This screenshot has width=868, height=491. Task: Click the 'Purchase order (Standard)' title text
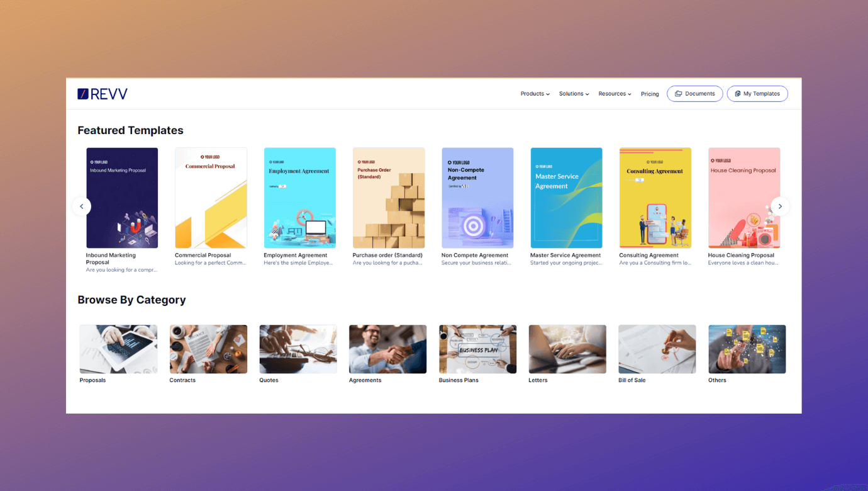tap(387, 256)
